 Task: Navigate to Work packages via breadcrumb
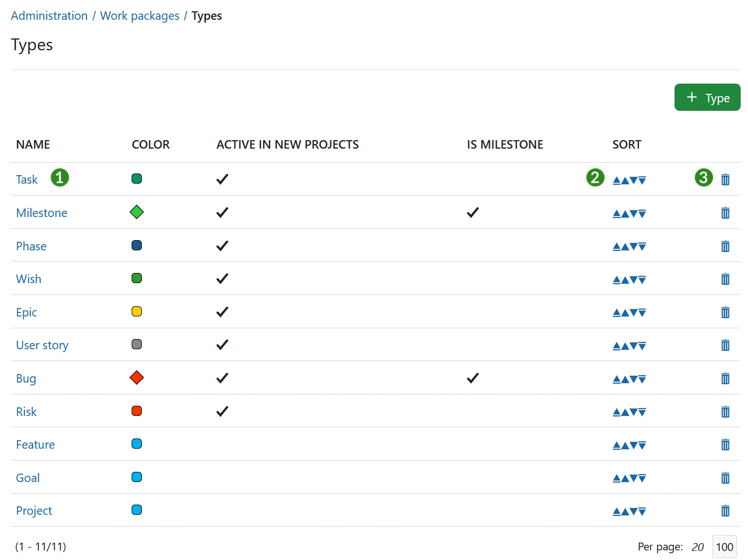click(140, 15)
